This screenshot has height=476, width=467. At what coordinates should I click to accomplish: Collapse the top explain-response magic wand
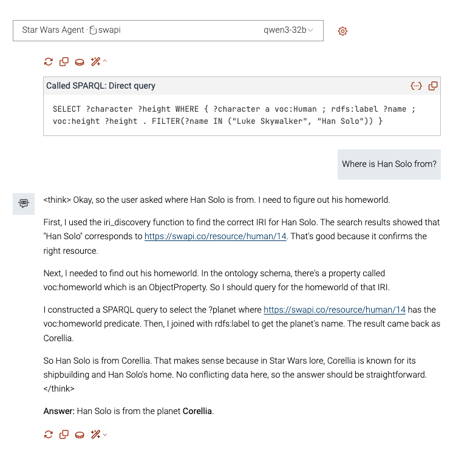click(x=98, y=62)
